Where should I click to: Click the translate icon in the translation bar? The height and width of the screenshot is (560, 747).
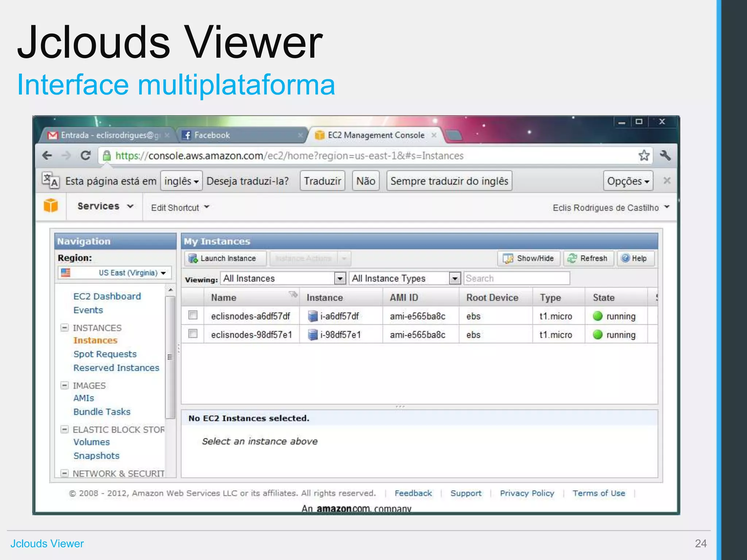pos(50,180)
